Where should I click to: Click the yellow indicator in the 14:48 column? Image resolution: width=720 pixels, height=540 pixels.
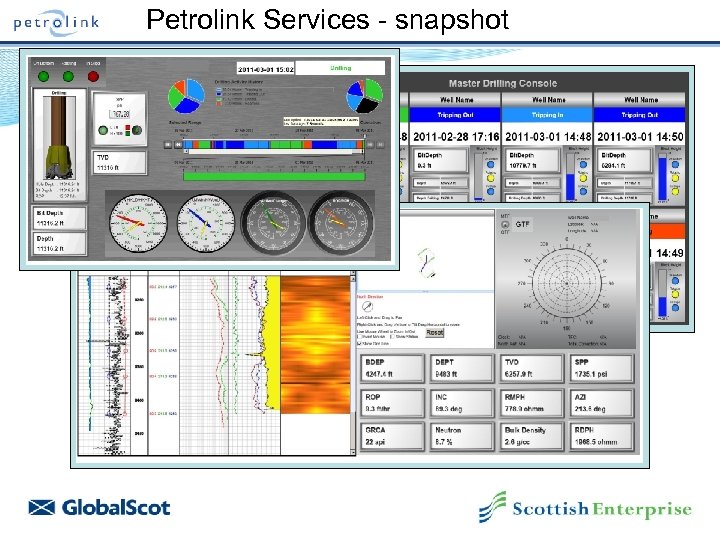point(583,178)
